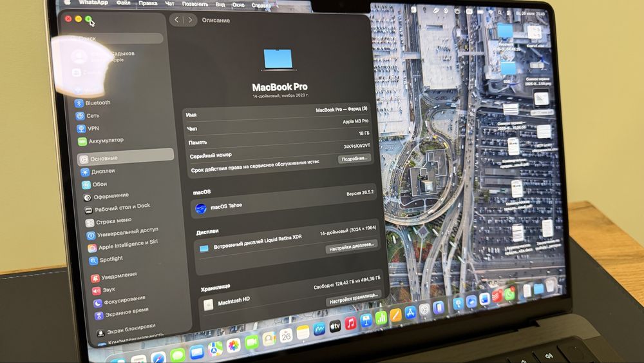Open WhatsApp from the Dock
The width and height of the screenshot is (644, 363).
(509, 294)
